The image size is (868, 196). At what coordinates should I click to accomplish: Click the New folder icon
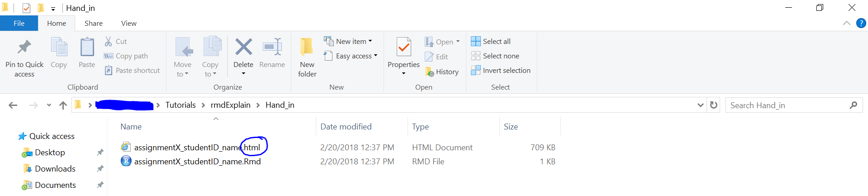click(307, 47)
